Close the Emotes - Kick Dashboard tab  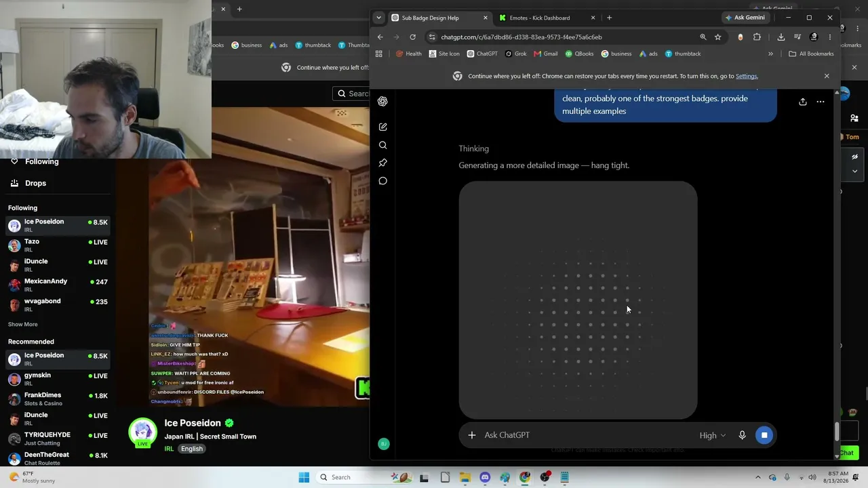click(x=593, y=18)
